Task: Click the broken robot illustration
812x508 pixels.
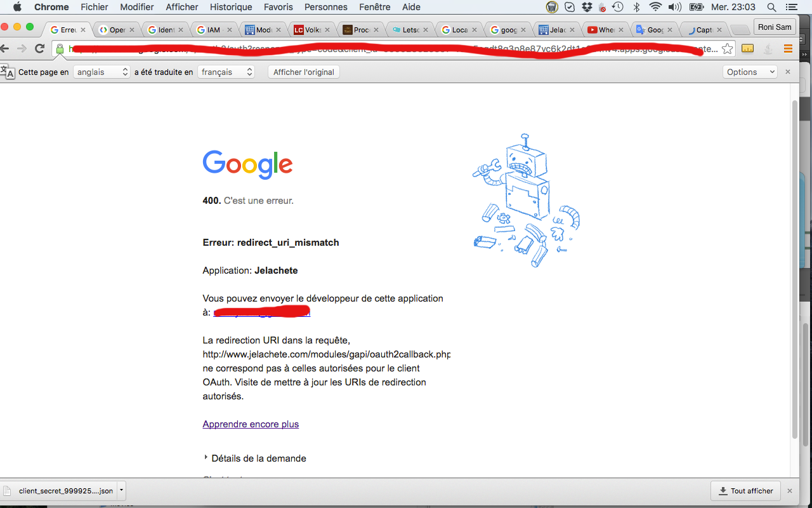Action: pyautogui.click(x=526, y=200)
